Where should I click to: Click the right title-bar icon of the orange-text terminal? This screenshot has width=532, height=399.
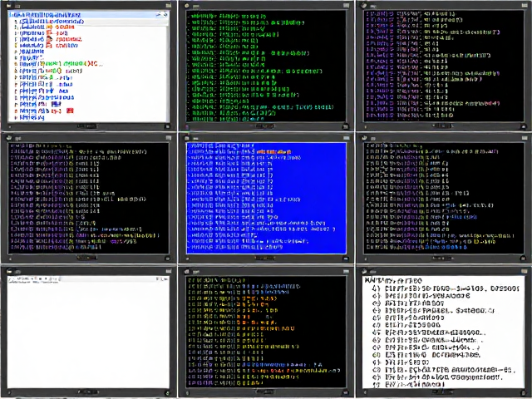click(x=346, y=272)
